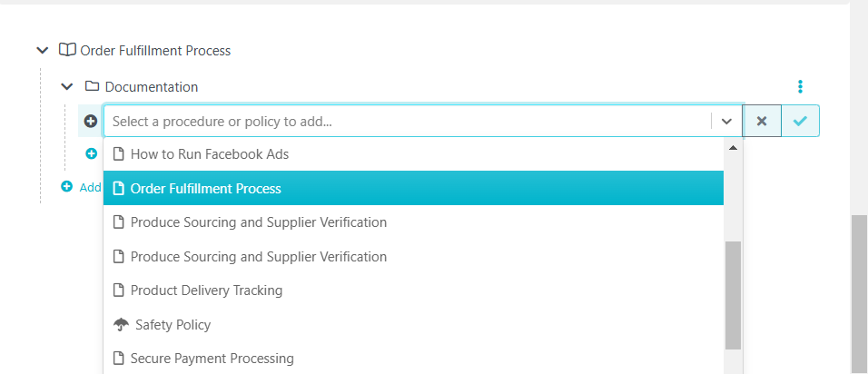This screenshot has height=374, width=868.
Task: Collapse the Order Fulfillment Process tree node
Action: [x=42, y=51]
